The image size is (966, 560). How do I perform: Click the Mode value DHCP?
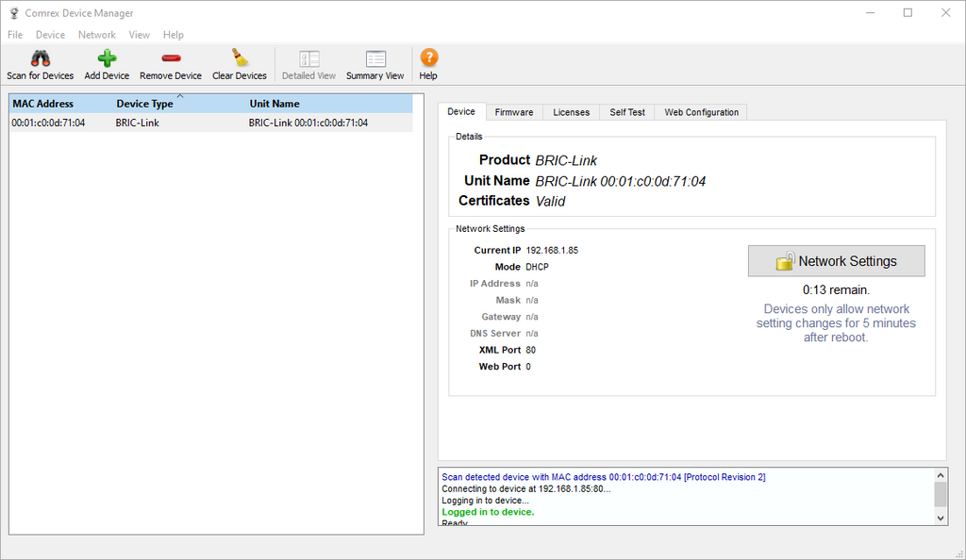(537, 267)
